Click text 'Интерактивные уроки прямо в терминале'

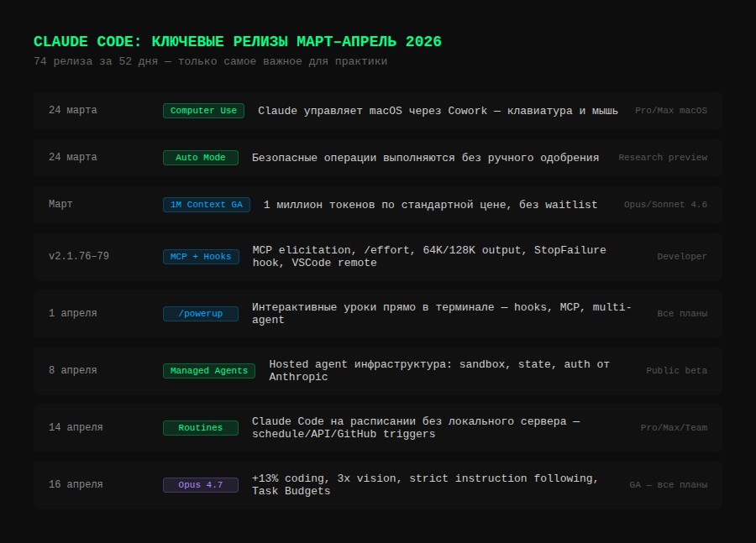pyautogui.click(x=373, y=307)
